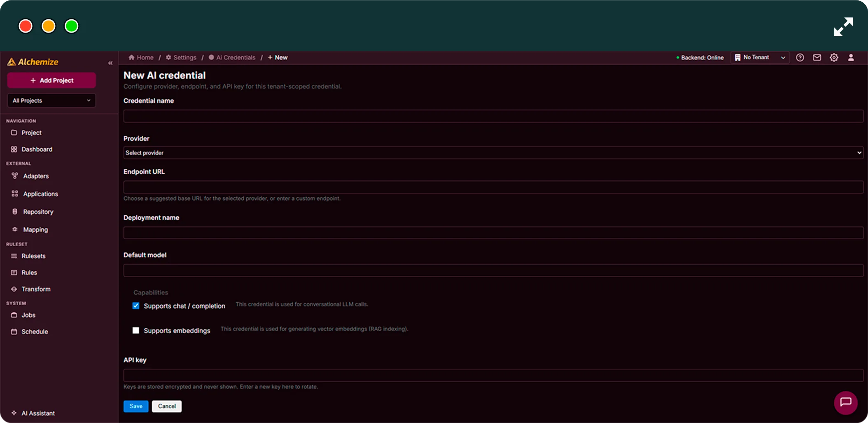Click the Alchemize logo
The height and width of the screenshot is (423, 868).
click(33, 62)
